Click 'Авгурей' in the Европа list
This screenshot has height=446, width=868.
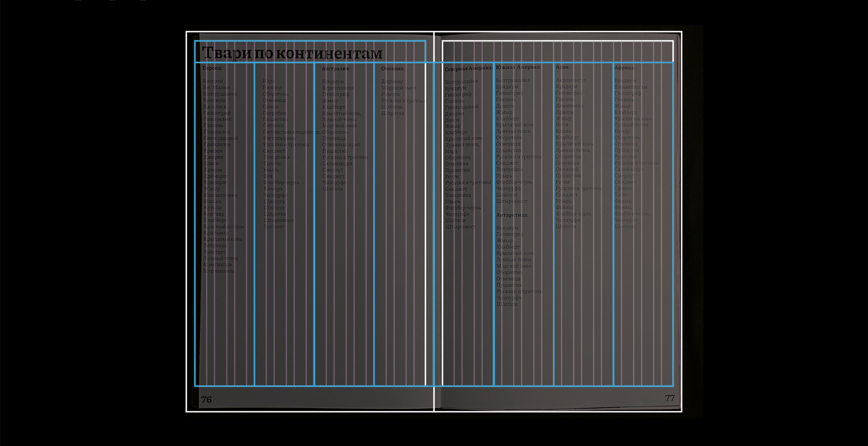tap(213, 81)
